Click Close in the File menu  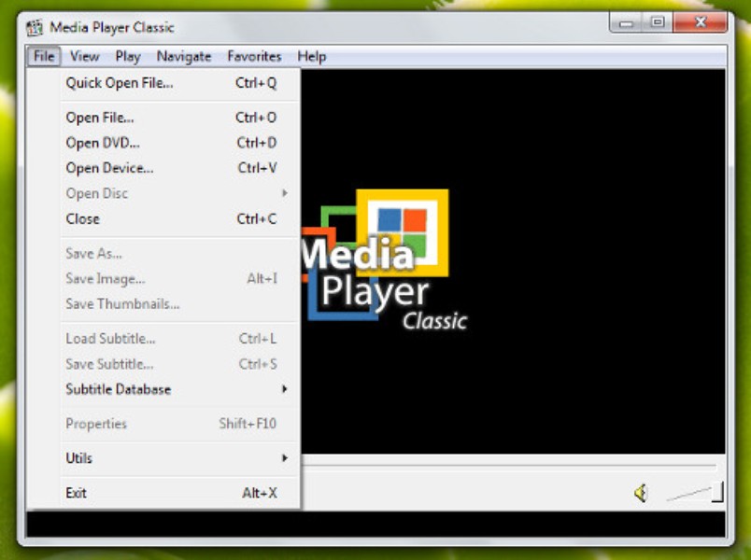(82, 218)
